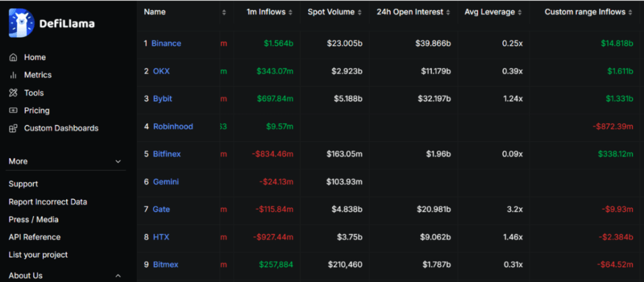Viewport: 644px width, 282px height.
Task: Sort by 1m Inflows column arrows
Action: pyautogui.click(x=290, y=12)
